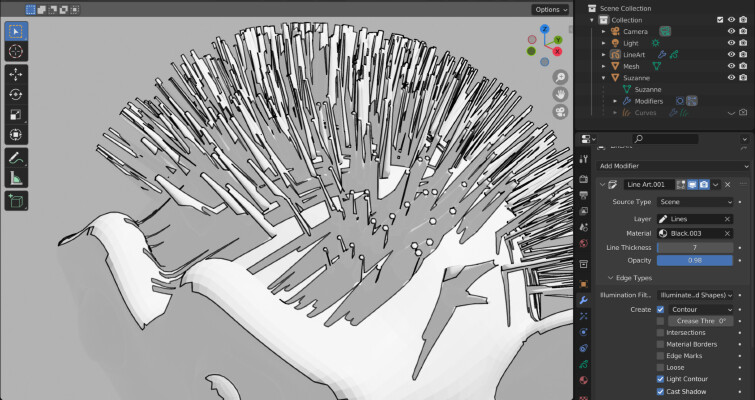
Task: Toggle Line Art.001 realtime display
Action: (x=692, y=184)
